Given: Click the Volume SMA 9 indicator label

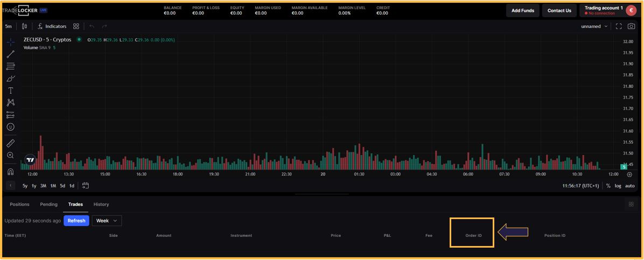Looking at the screenshot, I should coord(37,48).
